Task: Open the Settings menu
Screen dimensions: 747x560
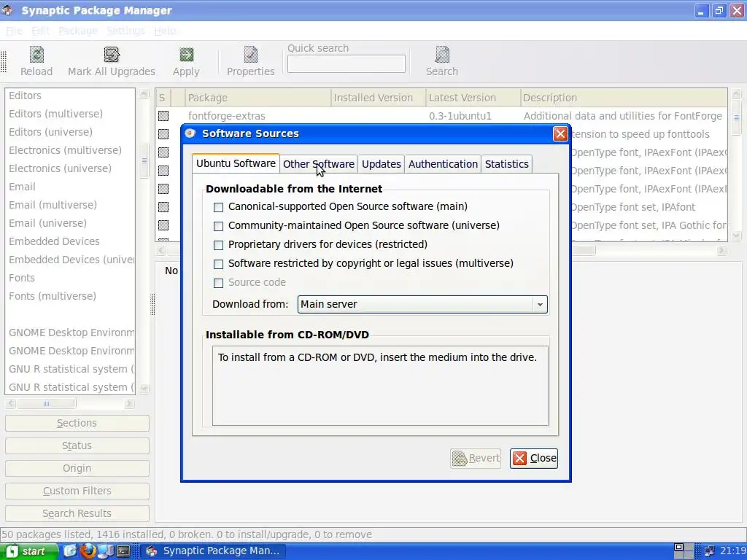Action: [125, 31]
